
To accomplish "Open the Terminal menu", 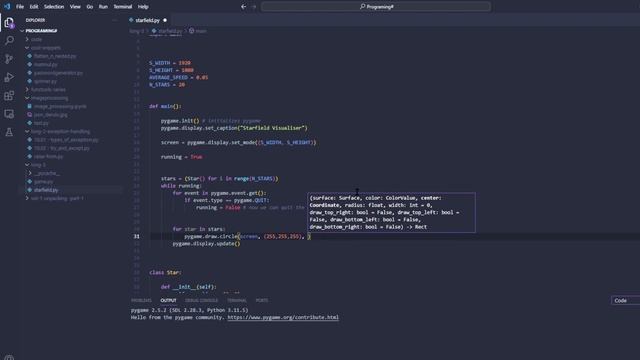I will point(122,7).
